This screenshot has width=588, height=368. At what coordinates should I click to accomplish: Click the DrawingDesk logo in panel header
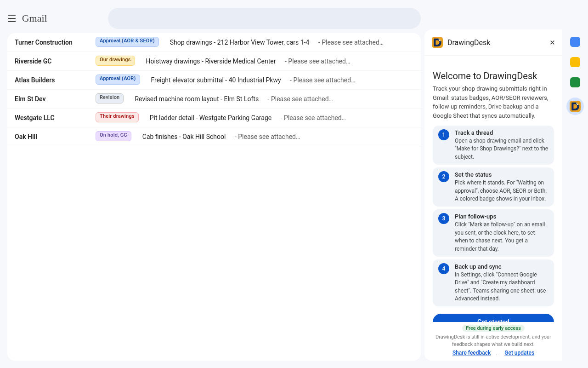[x=437, y=42]
